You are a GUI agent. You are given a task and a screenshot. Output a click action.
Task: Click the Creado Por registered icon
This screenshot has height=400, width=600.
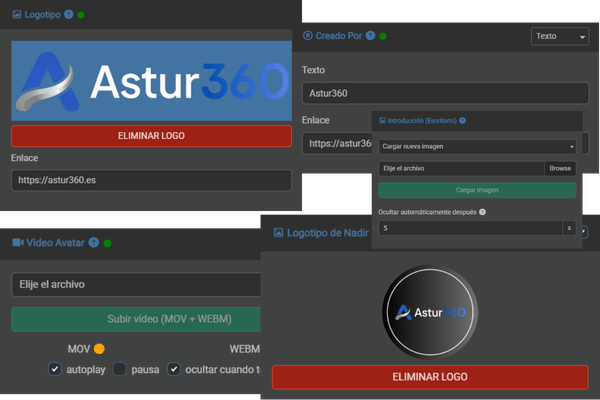point(308,36)
